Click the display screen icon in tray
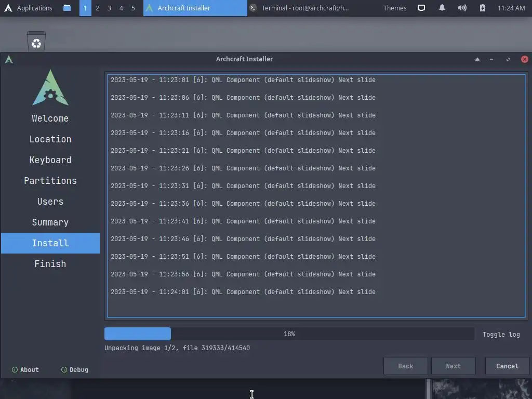Image resolution: width=532 pixels, height=399 pixels. click(x=421, y=8)
